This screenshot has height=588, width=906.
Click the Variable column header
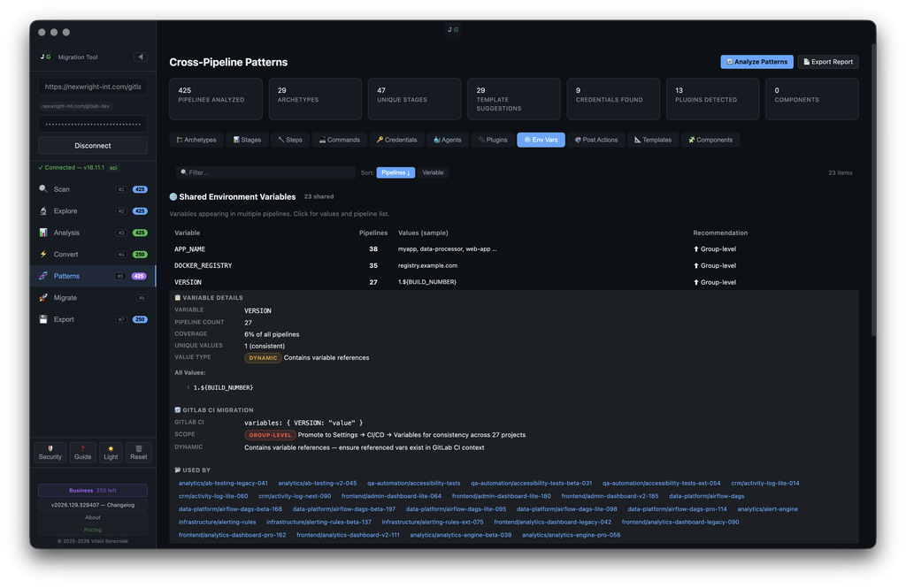click(x=188, y=233)
